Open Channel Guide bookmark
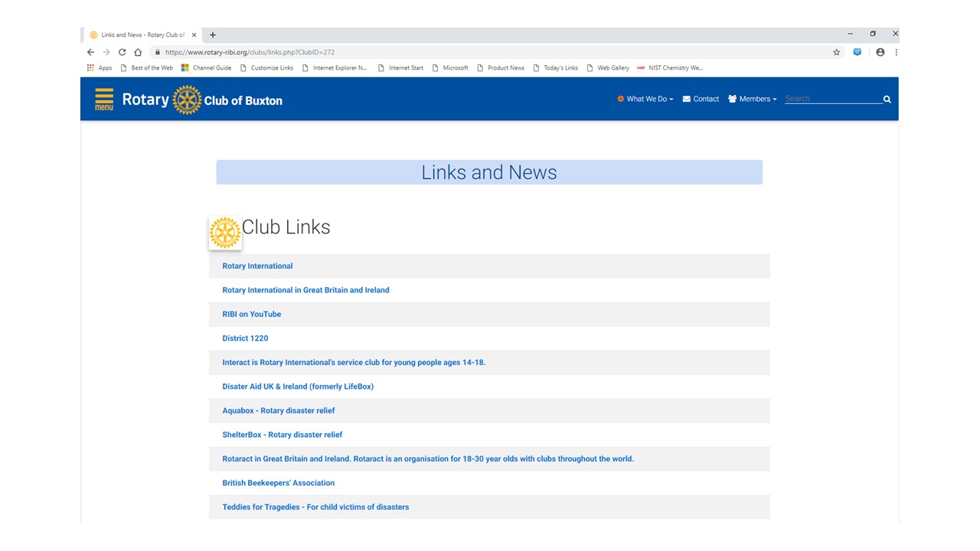Viewport: 980px width, 551px height. [x=206, y=68]
